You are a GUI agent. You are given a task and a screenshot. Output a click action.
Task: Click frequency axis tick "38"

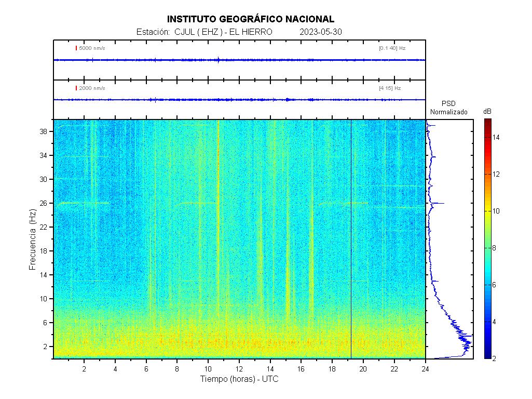click(x=44, y=131)
